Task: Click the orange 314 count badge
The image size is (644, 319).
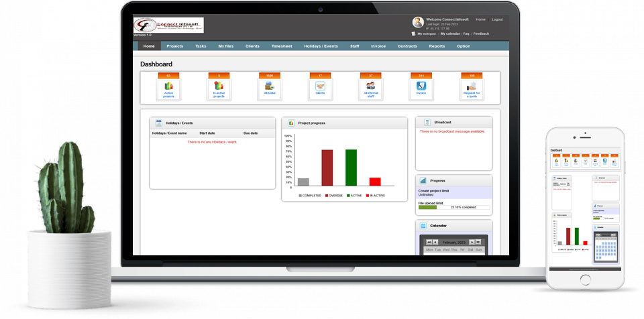Action: coord(421,76)
